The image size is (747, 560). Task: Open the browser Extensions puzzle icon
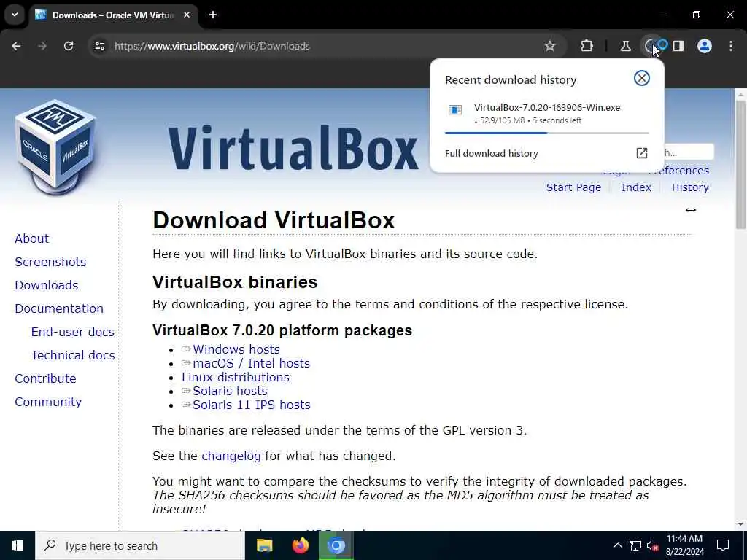pyautogui.click(x=587, y=46)
